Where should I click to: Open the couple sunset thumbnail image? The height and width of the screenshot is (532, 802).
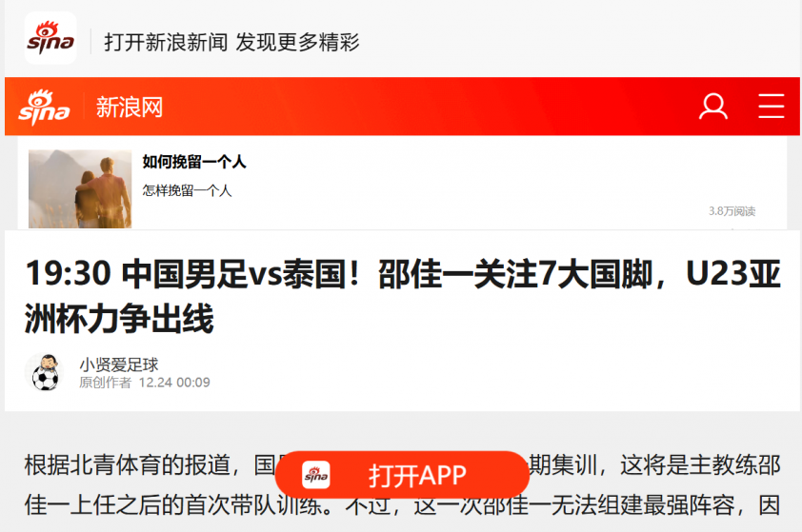pyautogui.click(x=80, y=188)
